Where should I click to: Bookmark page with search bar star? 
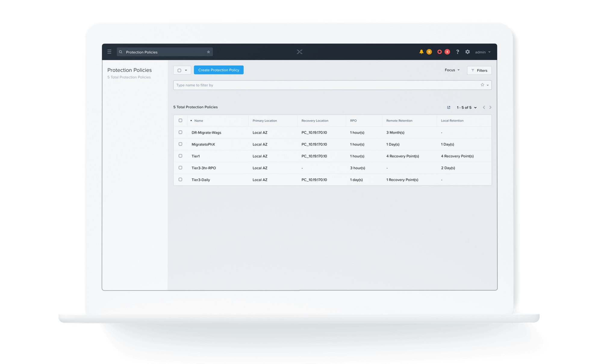pyautogui.click(x=208, y=52)
